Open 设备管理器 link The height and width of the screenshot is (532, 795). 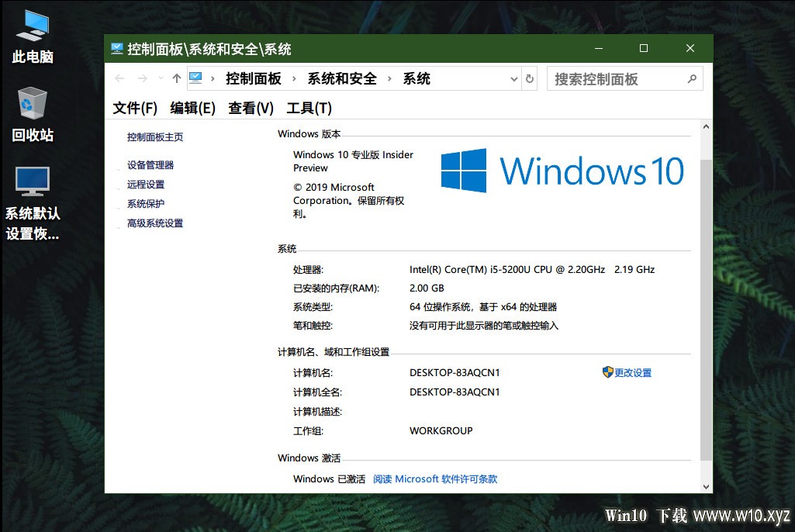click(150, 165)
